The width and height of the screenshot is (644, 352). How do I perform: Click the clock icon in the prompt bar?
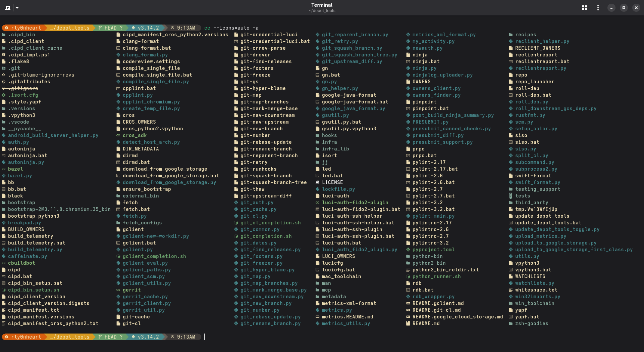tap(172, 28)
